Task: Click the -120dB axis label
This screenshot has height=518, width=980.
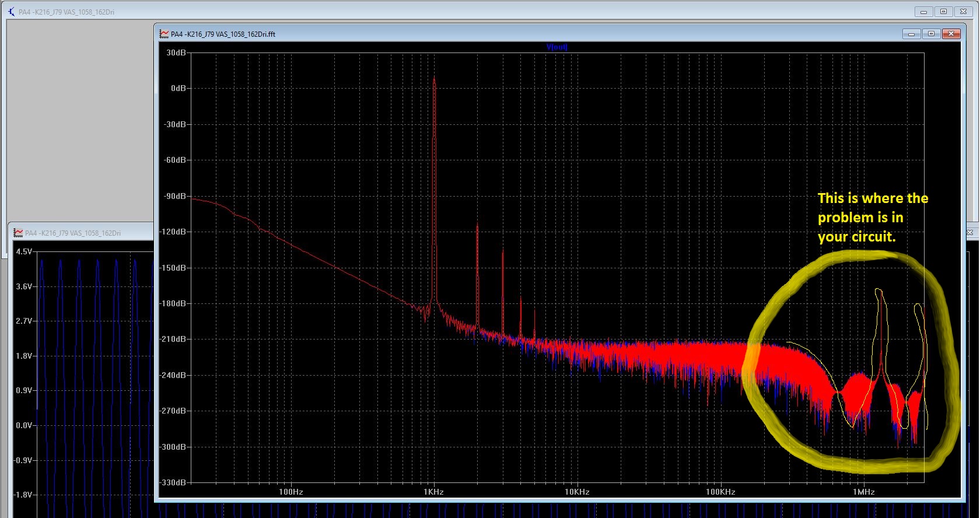Action: point(173,232)
